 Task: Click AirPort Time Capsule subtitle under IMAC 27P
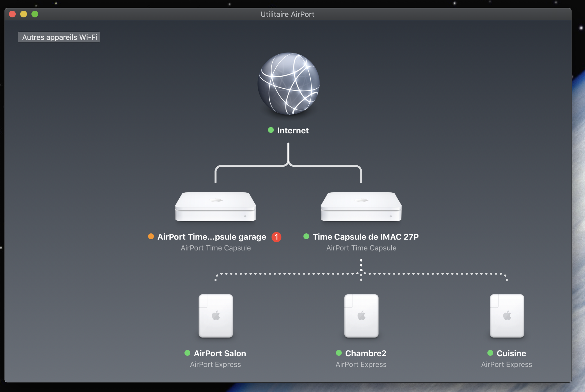click(x=361, y=248)
